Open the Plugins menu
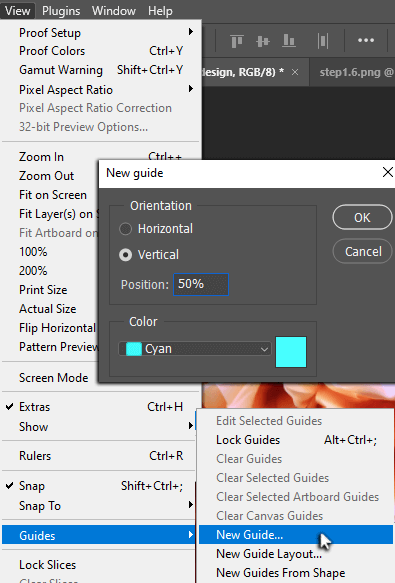This screenshot has width=395, height=583. (61, 11)
